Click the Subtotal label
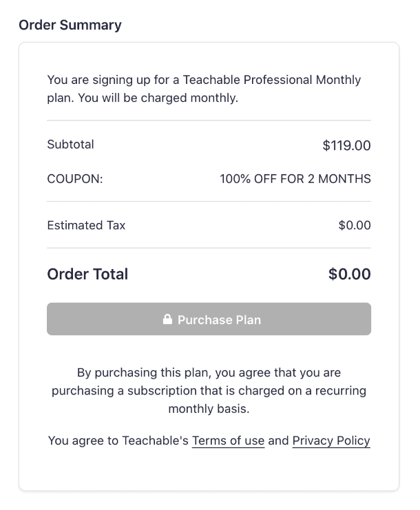This screenshot has height=510, width=420. (70, 145)
